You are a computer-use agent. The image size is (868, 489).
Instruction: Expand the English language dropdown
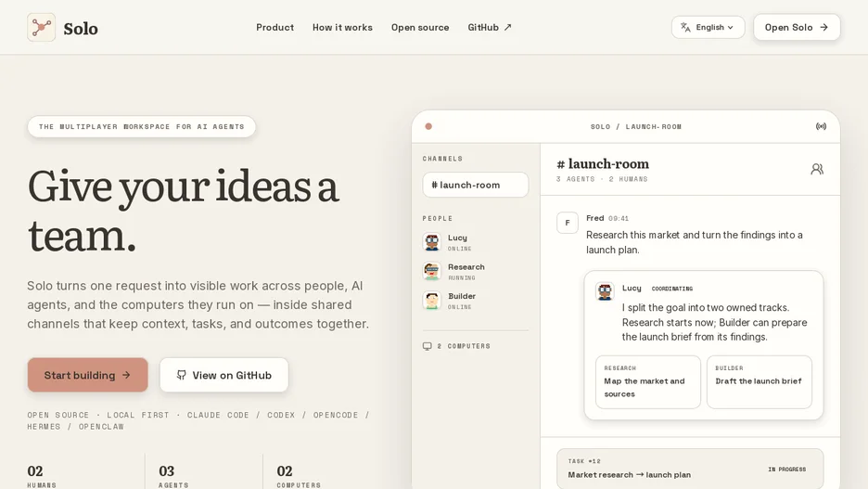708,27
